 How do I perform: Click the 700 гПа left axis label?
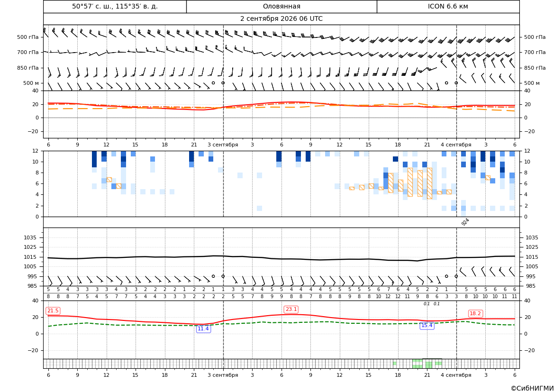(x=28, y=52)
